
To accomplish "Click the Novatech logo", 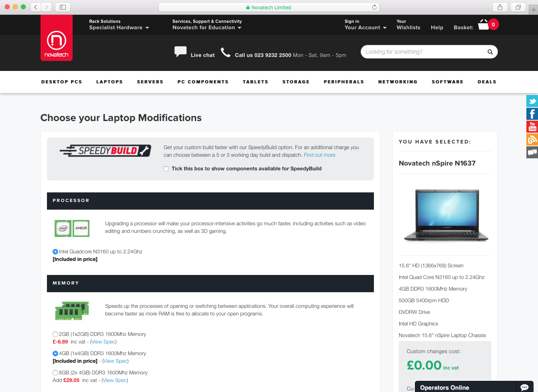I will 57,38.
